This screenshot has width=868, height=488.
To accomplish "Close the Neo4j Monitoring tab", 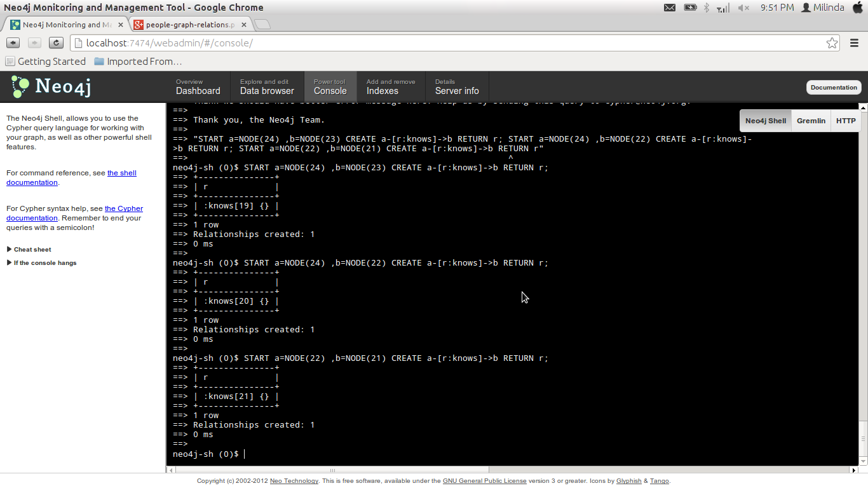I will pos(121,25).
